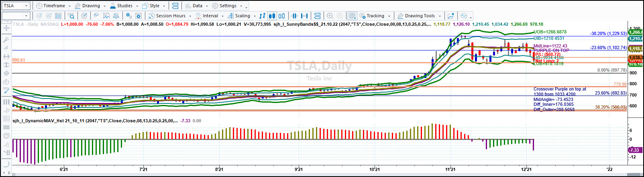This screenshot has height=177, width=644.
Task: Select the crosshair cursor tool in sidebar
Action: click(x=6, y=28)
